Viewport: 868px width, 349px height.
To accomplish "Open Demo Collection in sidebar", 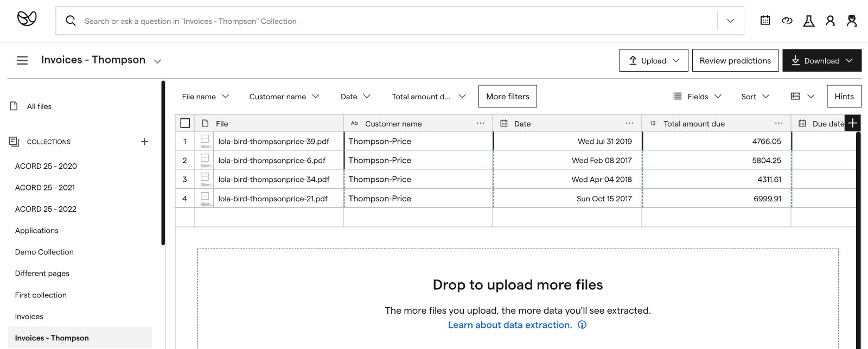I will (x=44, y=252).
